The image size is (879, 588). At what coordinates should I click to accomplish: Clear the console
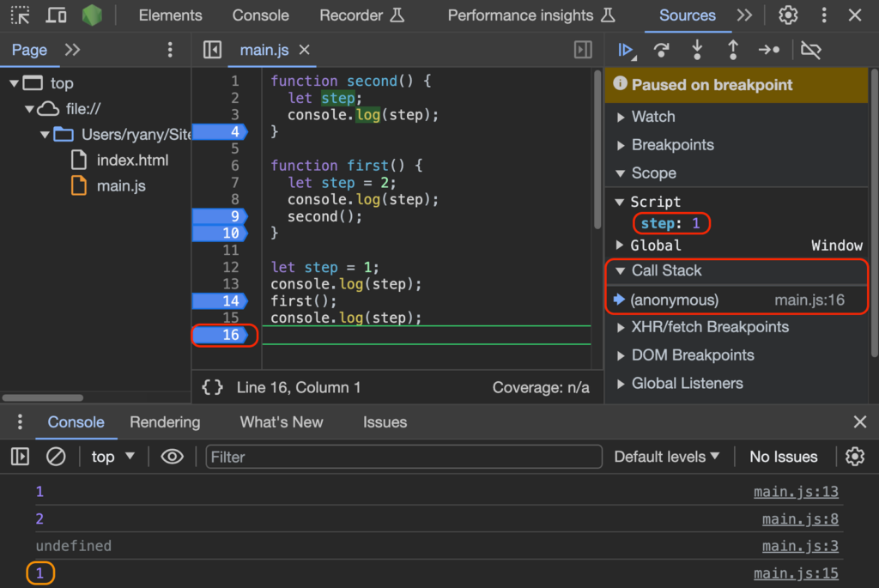tap(56, 456)
